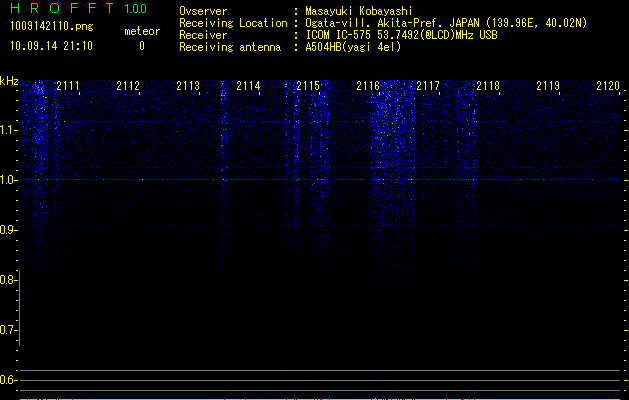Viewport: 629px width, 400px height.
Task: Click the Receiving antenna label
Action: coord(230,47)
